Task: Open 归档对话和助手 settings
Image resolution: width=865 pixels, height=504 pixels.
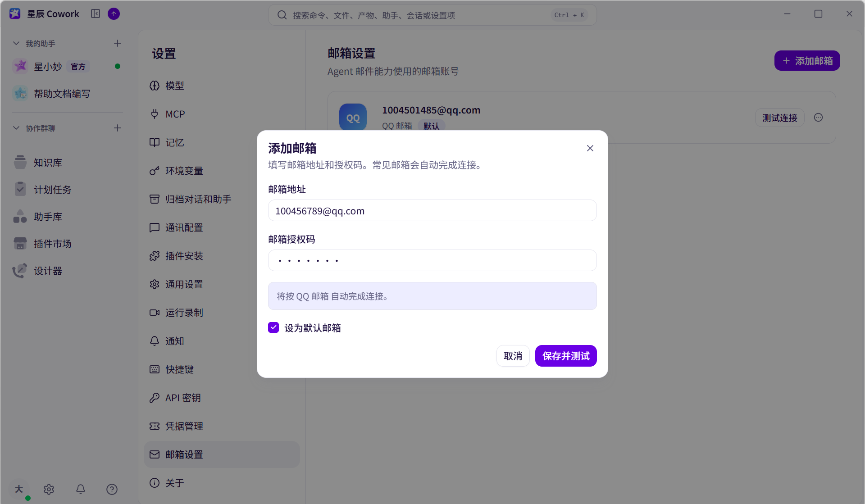Action: [x=222, y=199]
